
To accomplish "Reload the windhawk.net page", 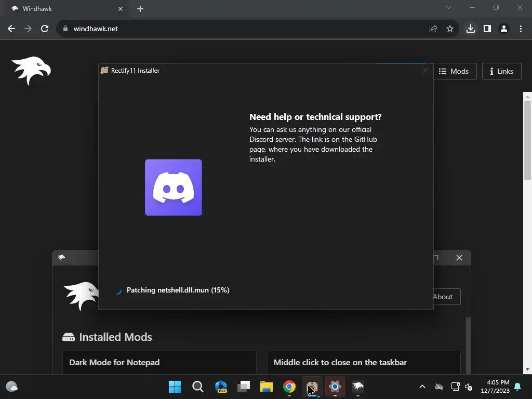I will (x=45, y=29).
